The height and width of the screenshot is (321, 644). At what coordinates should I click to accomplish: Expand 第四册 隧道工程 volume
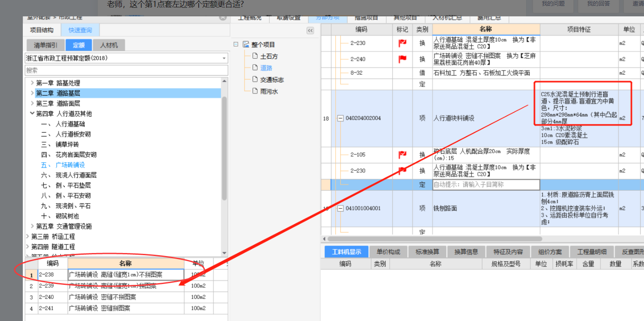click(28, 247)
